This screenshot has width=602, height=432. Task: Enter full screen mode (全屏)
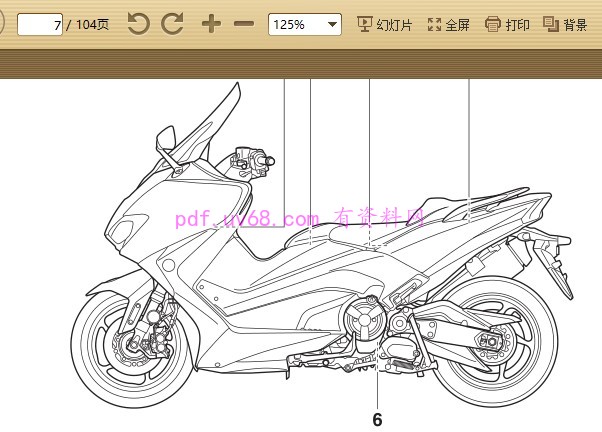(x=448, y=25)
